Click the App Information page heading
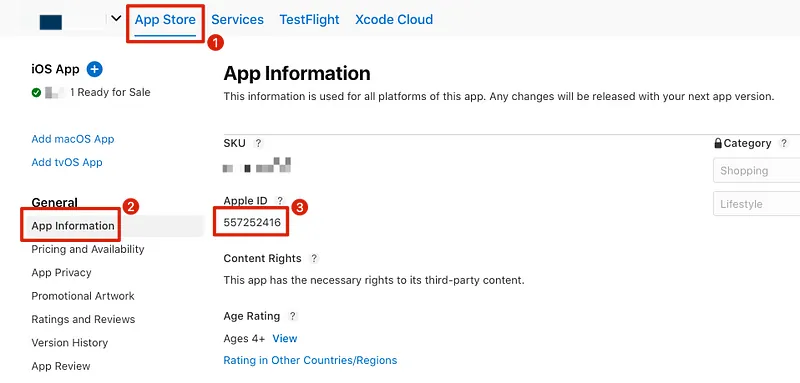 pos(297,74)
